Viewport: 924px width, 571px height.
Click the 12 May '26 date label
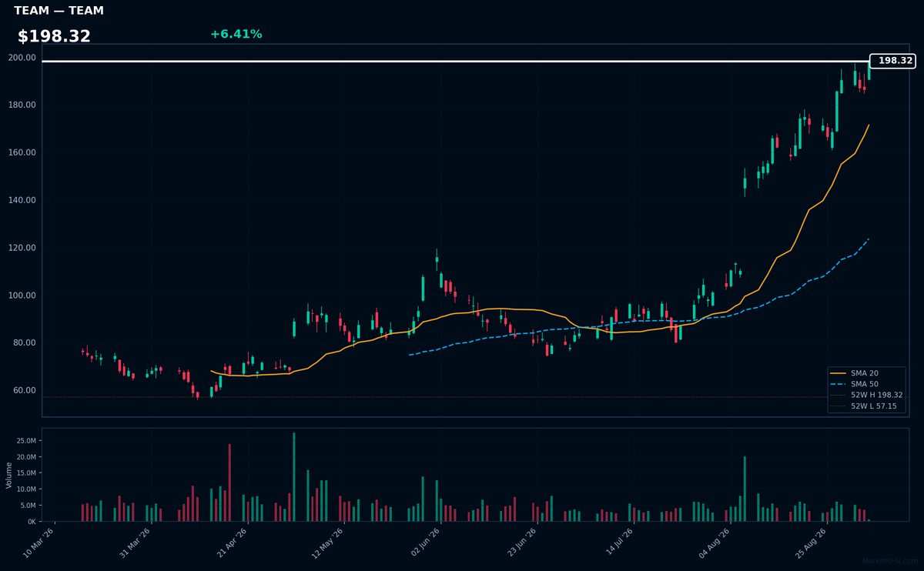pyautogui.click(x=329, y=543)
